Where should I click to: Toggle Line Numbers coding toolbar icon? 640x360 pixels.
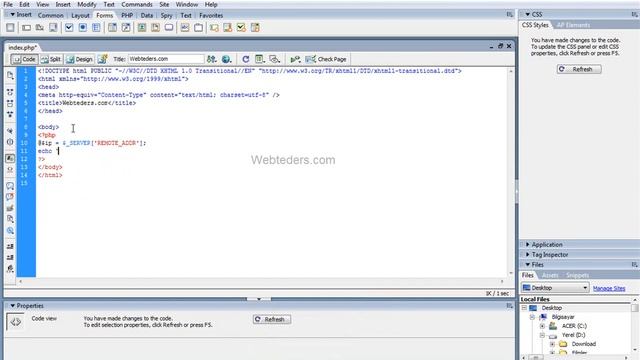coord(10,158)
